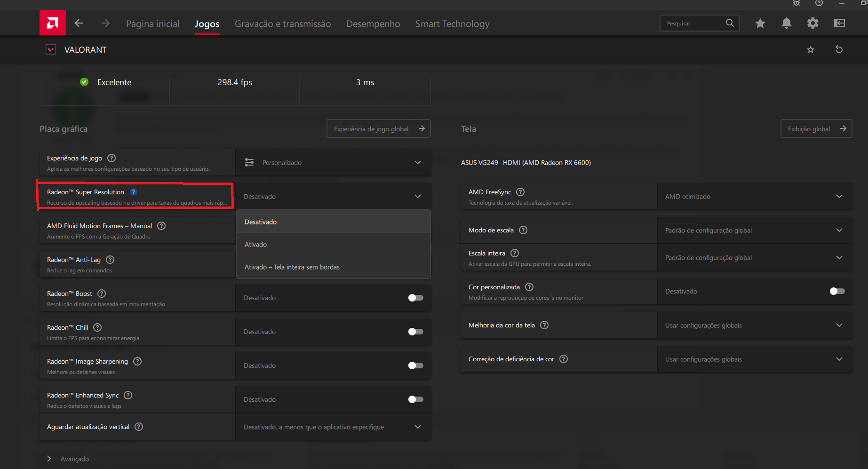Open AMD FreeSync dropdown
Image resolution: width=868 pixels, height=469 pixels.
(x=755, y=196)
